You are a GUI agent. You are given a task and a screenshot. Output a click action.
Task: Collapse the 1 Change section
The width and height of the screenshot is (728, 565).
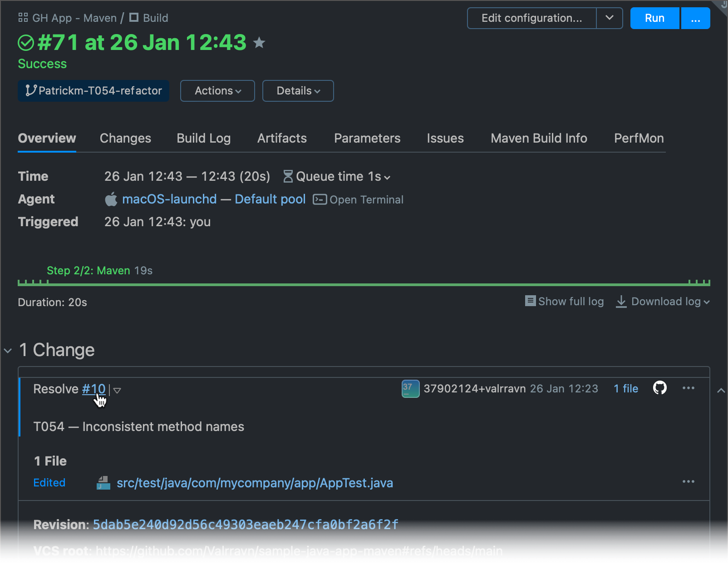(x=7, y=350)
